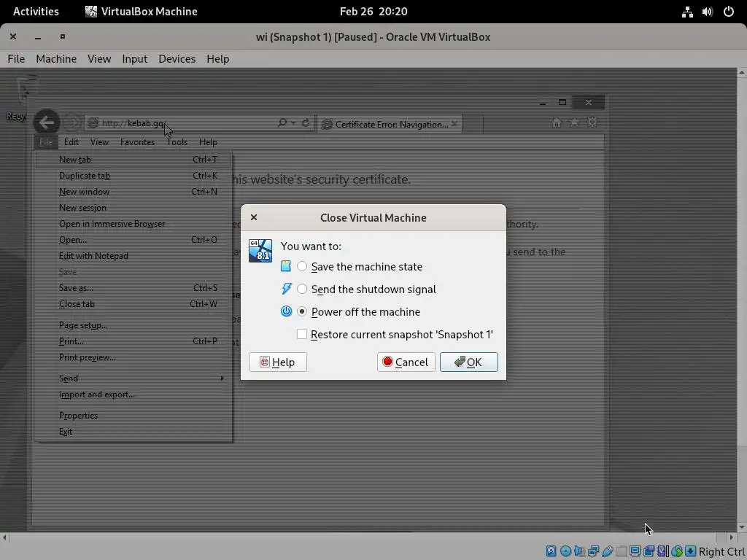Click the Right Ctrl host key label
The height and width of the screenshot is (560, 747).
pos(721,551)
